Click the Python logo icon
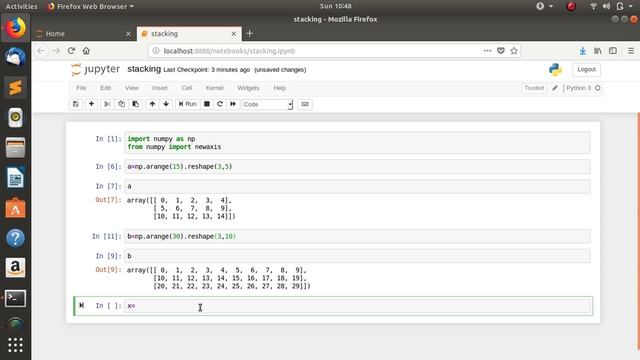The image size is (640, 360). pos(555,69)
